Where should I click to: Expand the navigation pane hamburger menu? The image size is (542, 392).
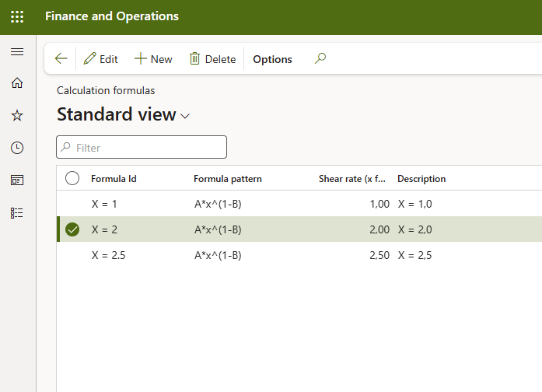(x=17, y=52)
